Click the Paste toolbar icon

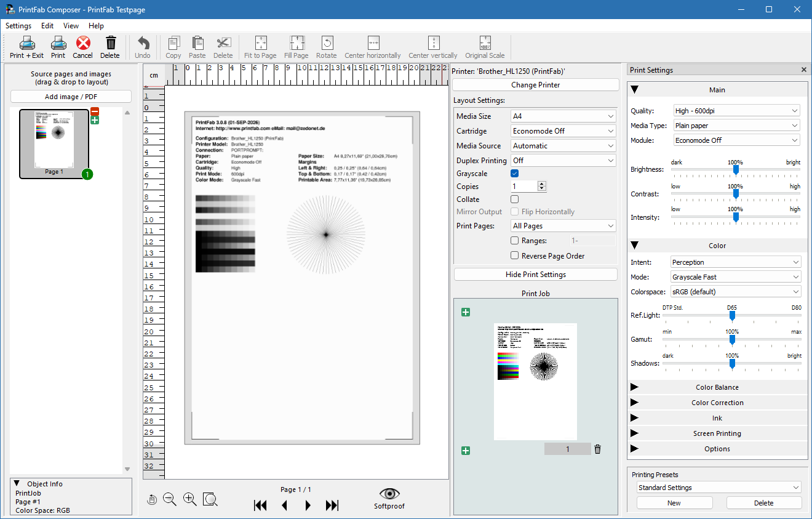(x=197, y=47)
